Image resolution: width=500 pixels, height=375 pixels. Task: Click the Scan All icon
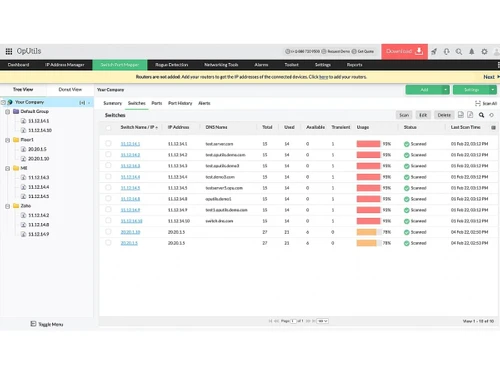pos(478,103)
